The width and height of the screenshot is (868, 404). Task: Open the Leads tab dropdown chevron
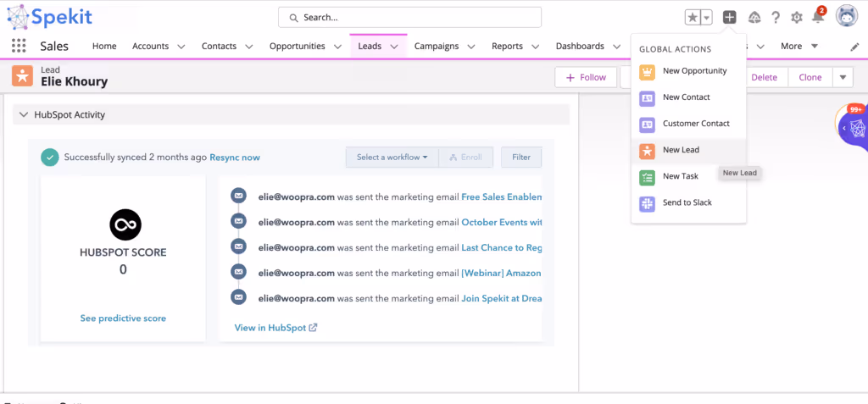pos(394,47)
